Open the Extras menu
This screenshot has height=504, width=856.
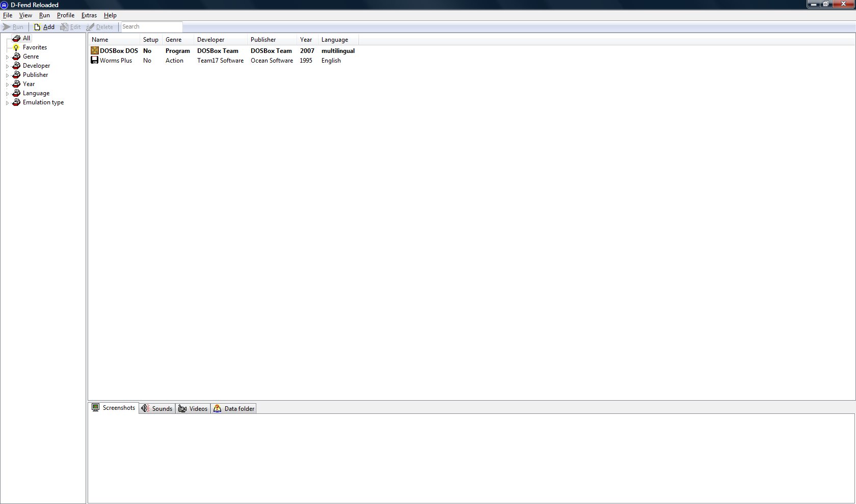click(x=89, y=15)
